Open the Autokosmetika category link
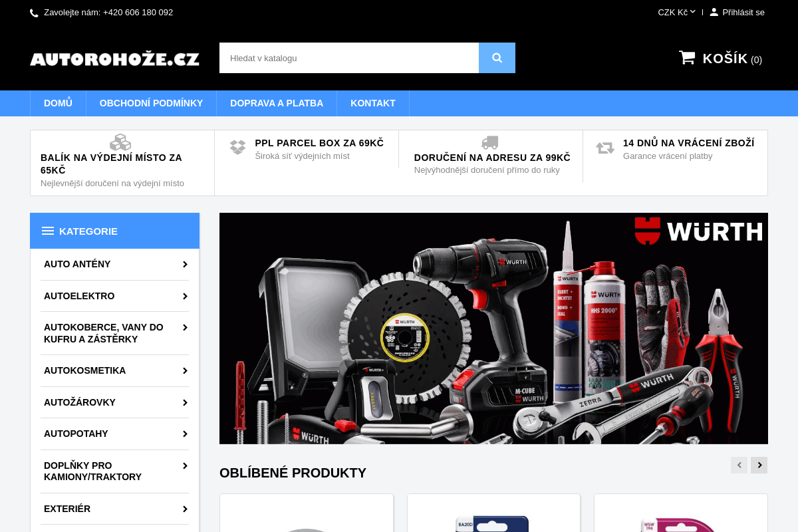Viewport: 798px width, 532px height. [84, 370]
